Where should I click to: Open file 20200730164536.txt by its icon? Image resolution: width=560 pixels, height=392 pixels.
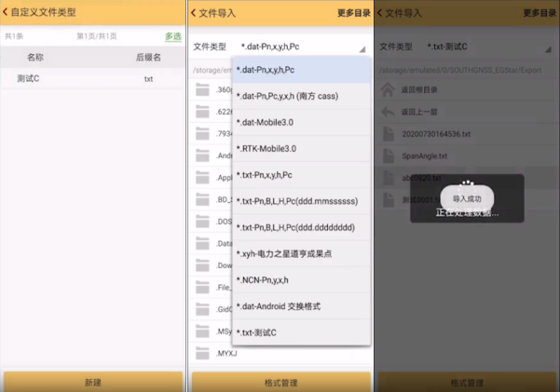388,133
